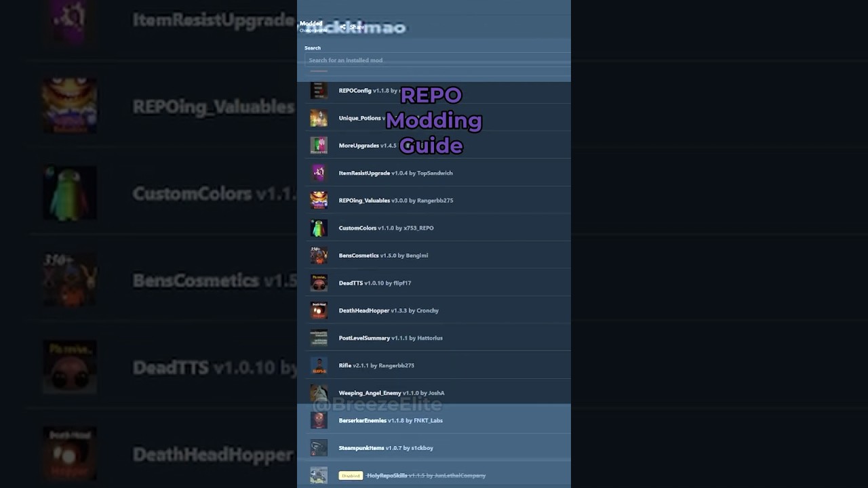The height and width of the screenshot is (488, 868).
Task: Click the HolyRepoSkills mod icon
Action: [x=319, y=475]
